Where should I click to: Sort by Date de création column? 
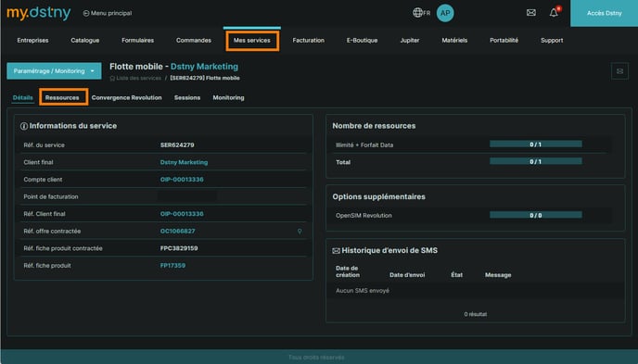click(348, 271)
